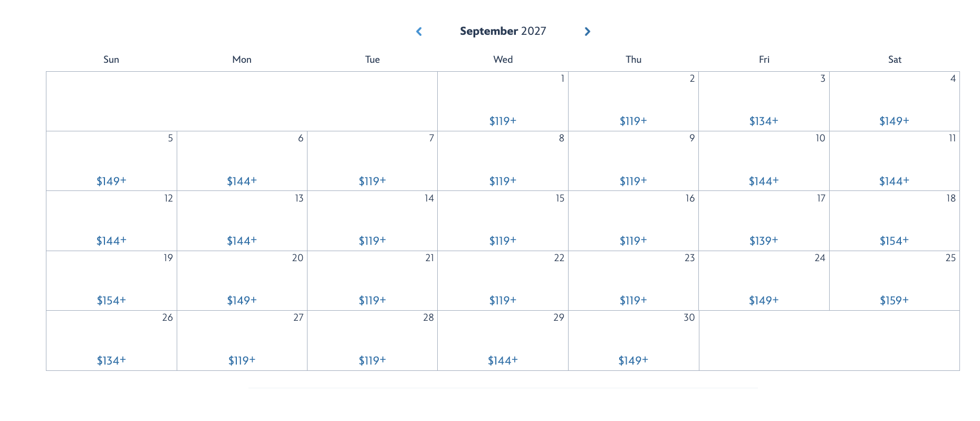The height and width of the screenshot is (421, 980).
Task: Advance to the next month
Action: pos(587,32)
